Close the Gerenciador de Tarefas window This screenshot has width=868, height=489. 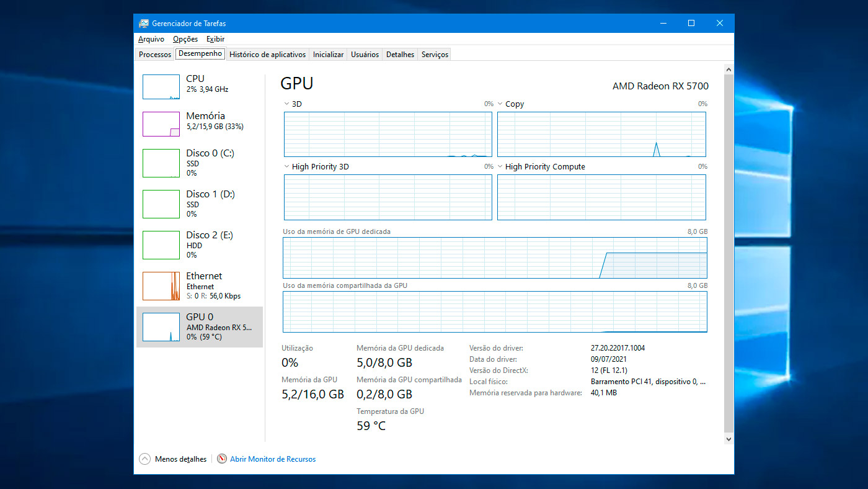(x=720, y=24)
